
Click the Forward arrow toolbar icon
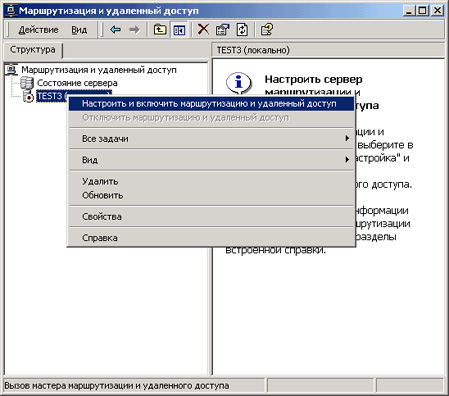pos(134,30)
